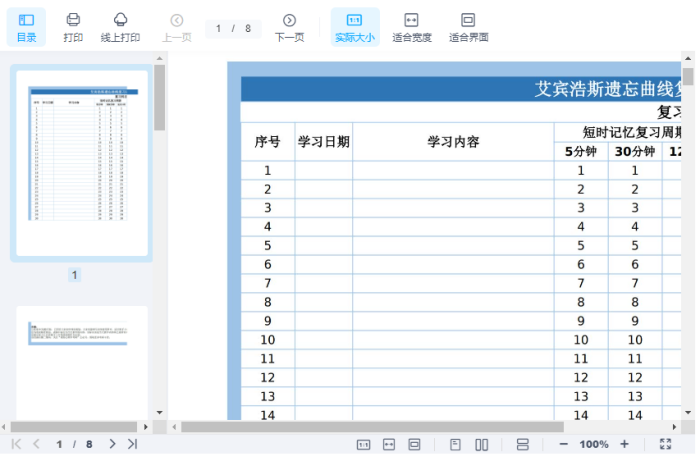Click bottom bar fit width icon
Image resolution: width=700 pixels, height=461 pixels.
click(x=389, y=445)
